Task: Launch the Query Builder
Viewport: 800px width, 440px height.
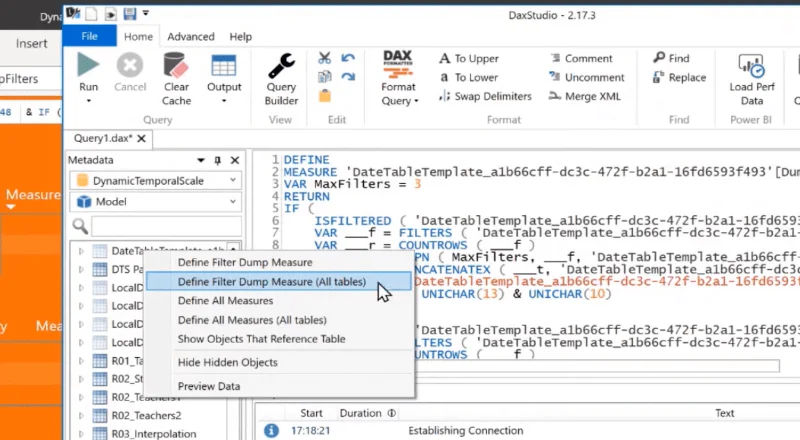Action: click(281, 79)
